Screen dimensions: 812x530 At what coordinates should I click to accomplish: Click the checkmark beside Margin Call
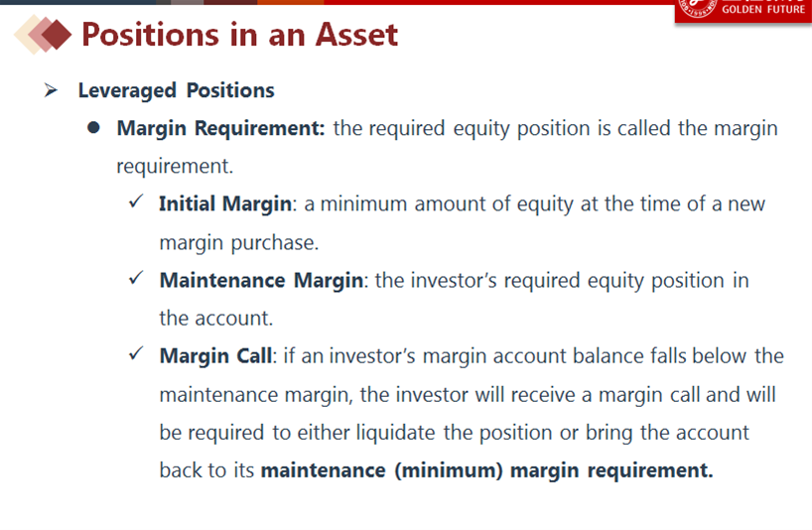pyautogui.click(x=138, y=354)
